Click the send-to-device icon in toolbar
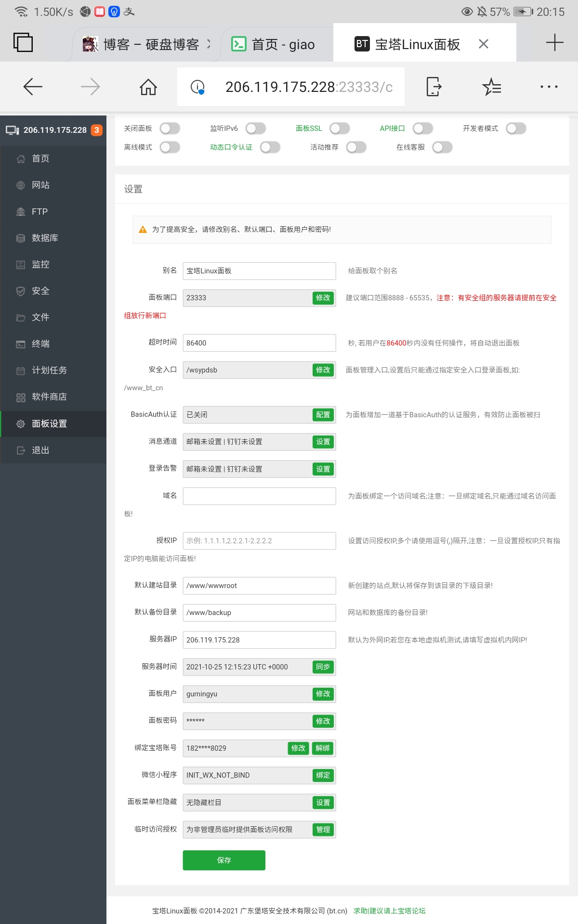Screen dimensions: 578x924 (x=433, y=87)
